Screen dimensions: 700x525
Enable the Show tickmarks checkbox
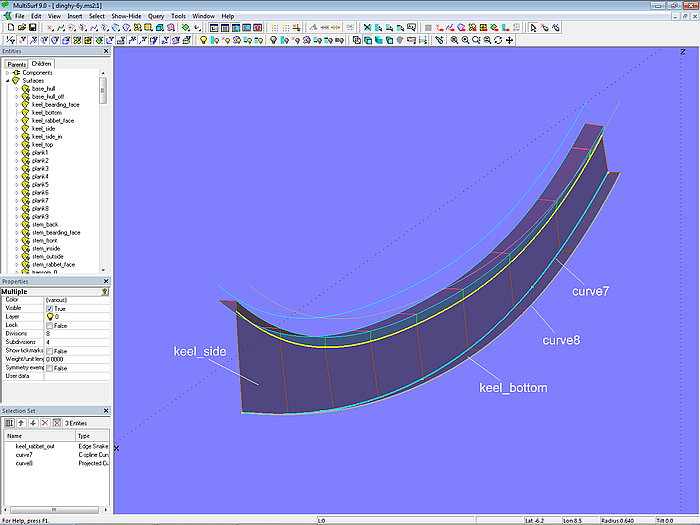click(50, 351)
